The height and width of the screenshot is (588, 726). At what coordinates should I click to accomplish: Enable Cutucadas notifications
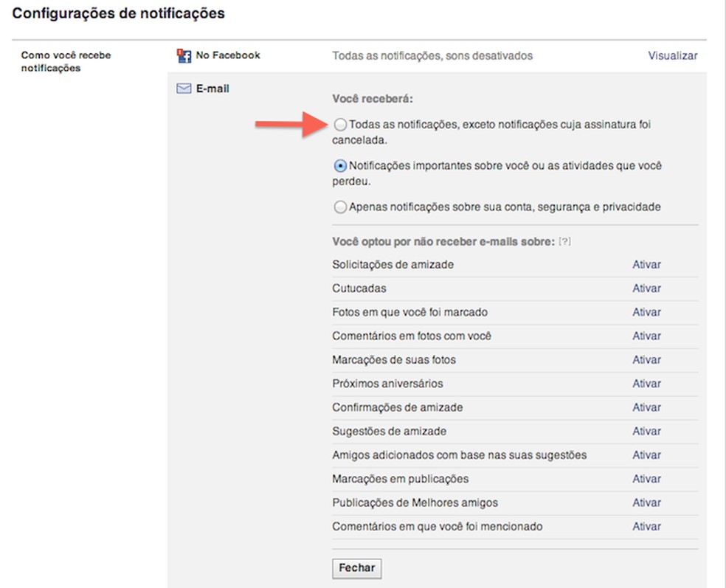646,288
